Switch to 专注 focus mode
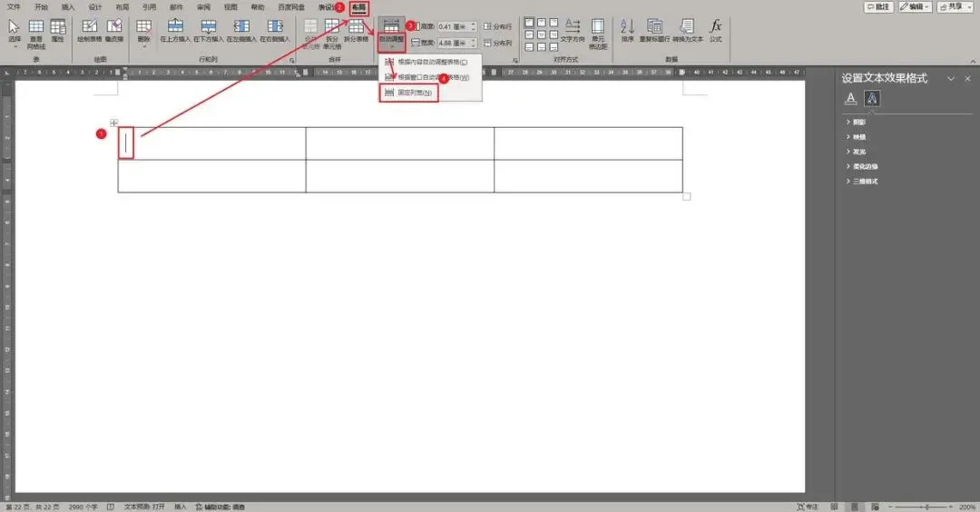 tap(808, 507)
